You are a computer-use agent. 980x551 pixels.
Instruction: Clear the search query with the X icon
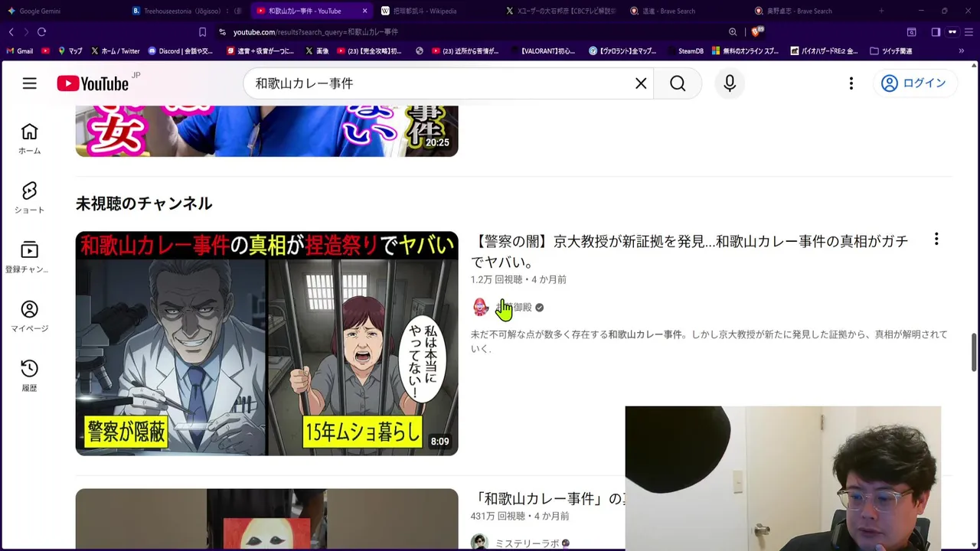pyautogui.click(x=641, y=83)
